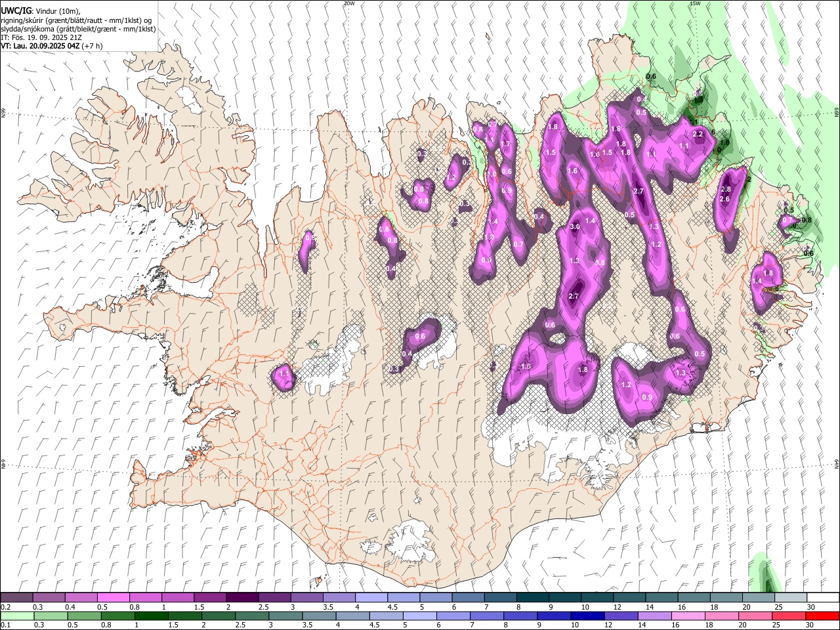The width and height of the screenshot is (840, 630).
Task: Pick the 0.5 medium green rain legend swatch
Action: pyautogui.click(x=84, y=616)
